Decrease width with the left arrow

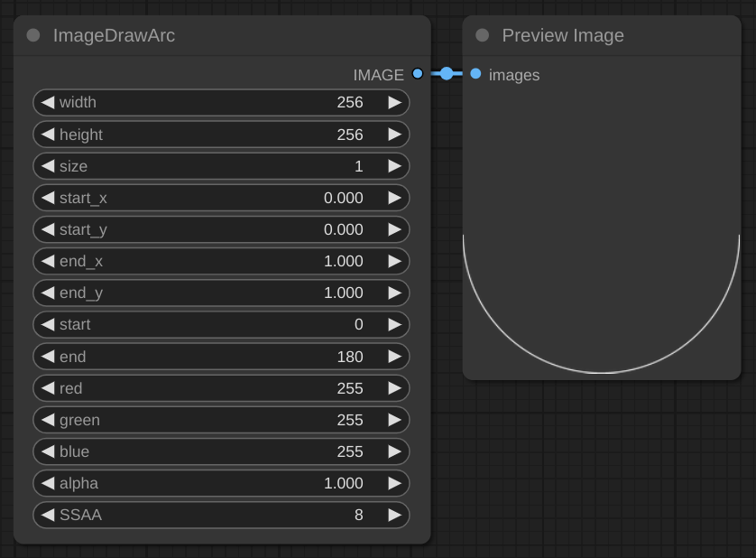[48, 103]
